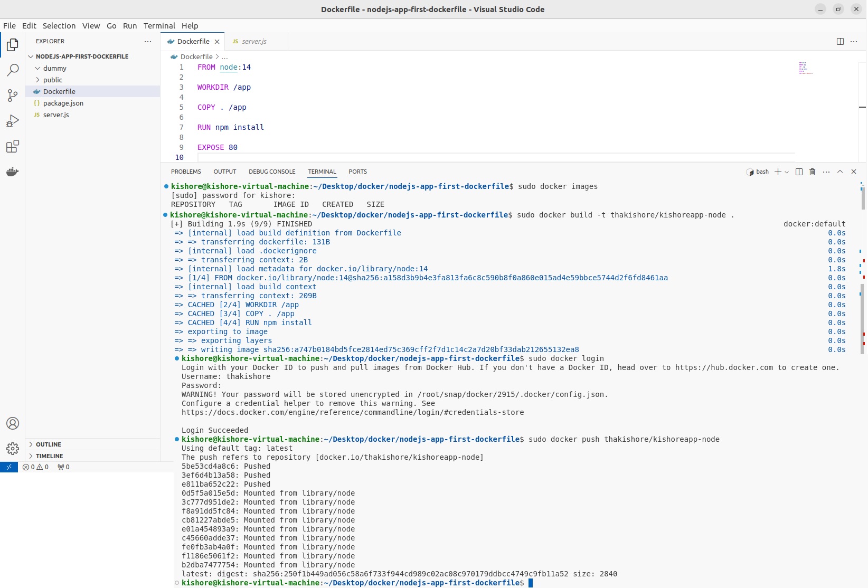
Task: Open launch profile dropdown next to plus
Action: click(x=787, y=172)
